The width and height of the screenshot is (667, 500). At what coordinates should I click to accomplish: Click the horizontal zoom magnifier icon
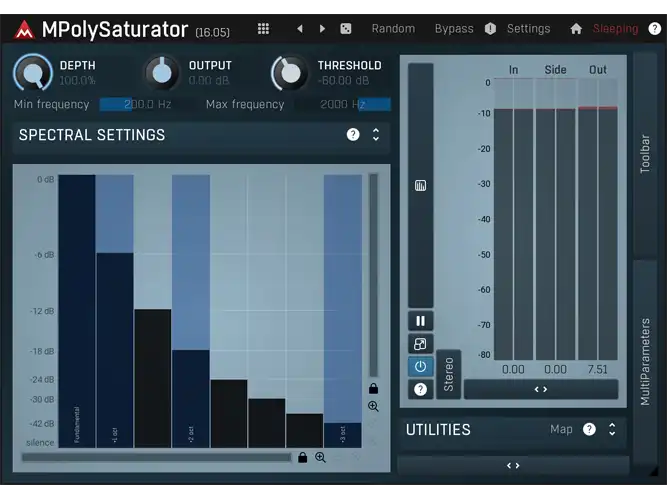[x=320, y=457]
